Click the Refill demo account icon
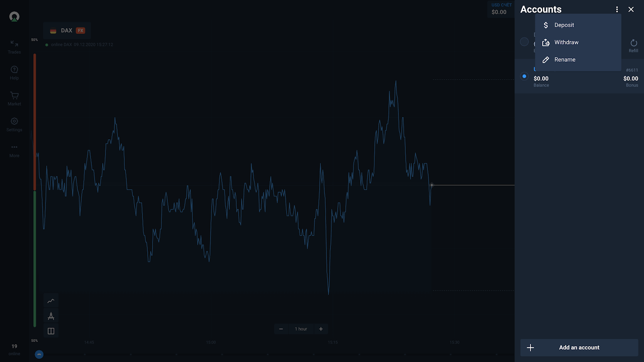This screenshot has height=362, width=644. pos(633,45)
